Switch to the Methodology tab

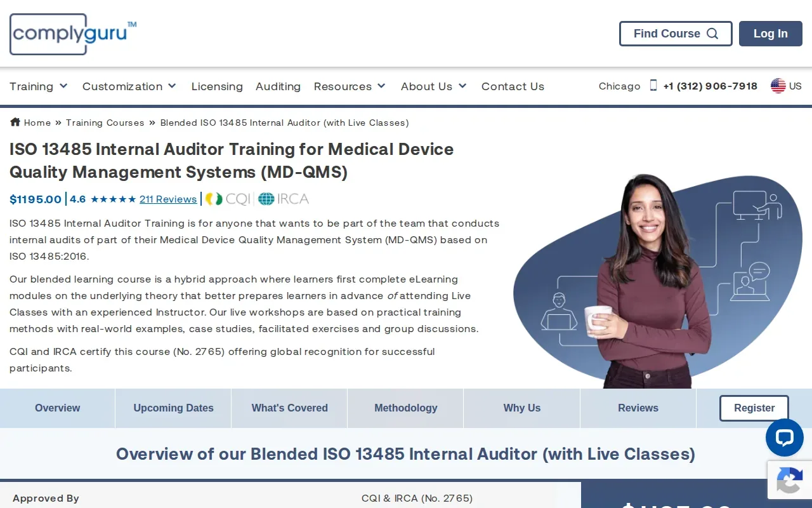click(406, 408)
